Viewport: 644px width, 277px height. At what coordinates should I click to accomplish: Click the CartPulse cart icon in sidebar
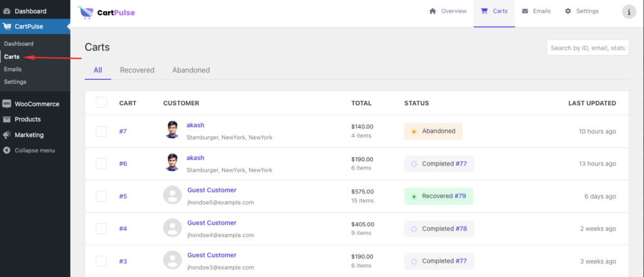coord(6,26)
